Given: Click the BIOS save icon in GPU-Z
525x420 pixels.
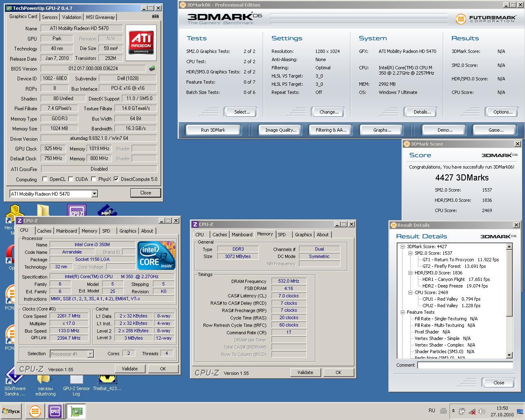Looking at the screenshot, I should click(x=152, y=68).
